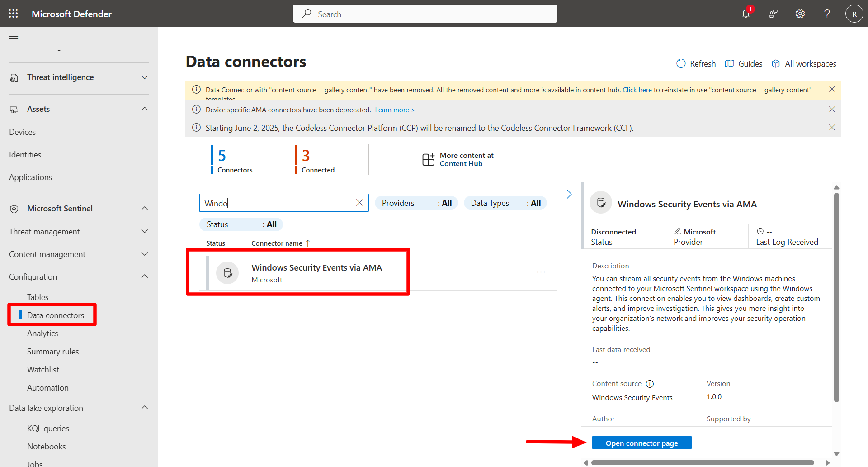Go to Identities in the sidebar
The width and height of the screenshot is (868, 467).
tap(25, 155)
